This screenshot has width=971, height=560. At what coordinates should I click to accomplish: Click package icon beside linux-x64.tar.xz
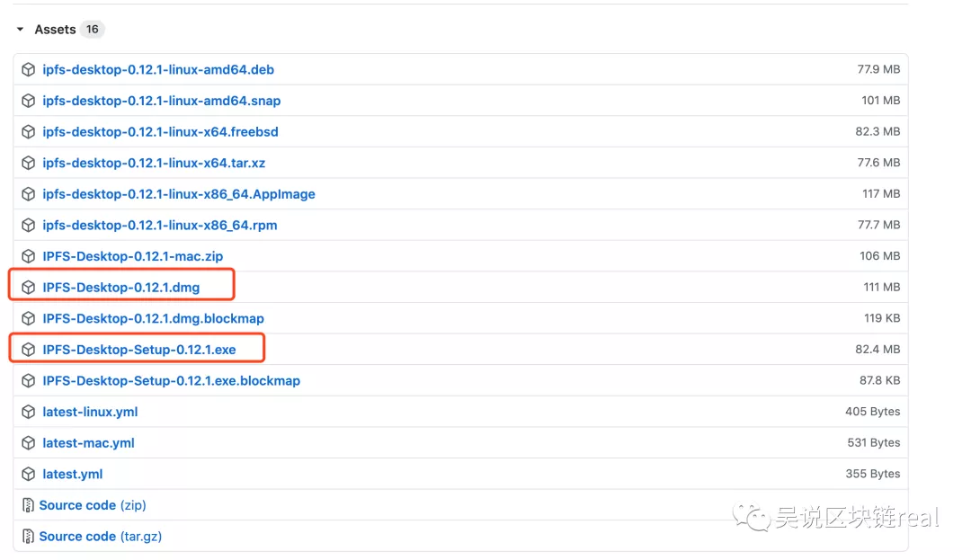pos(29,163)
